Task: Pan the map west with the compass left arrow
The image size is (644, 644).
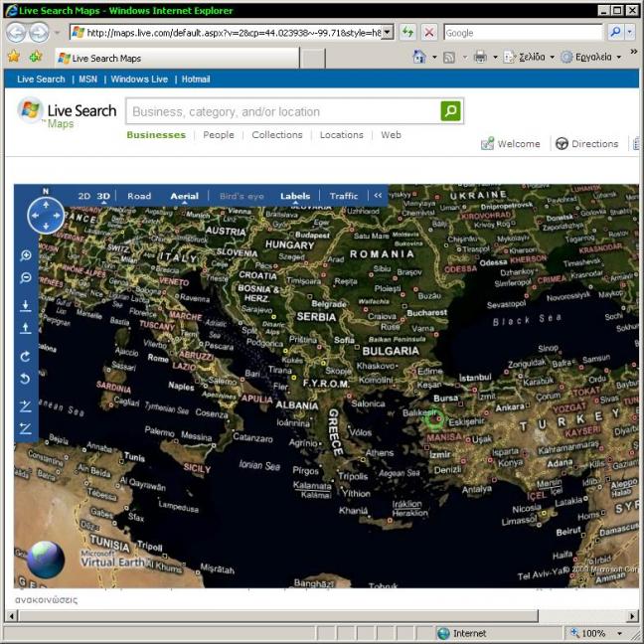Action: point(36,216)
